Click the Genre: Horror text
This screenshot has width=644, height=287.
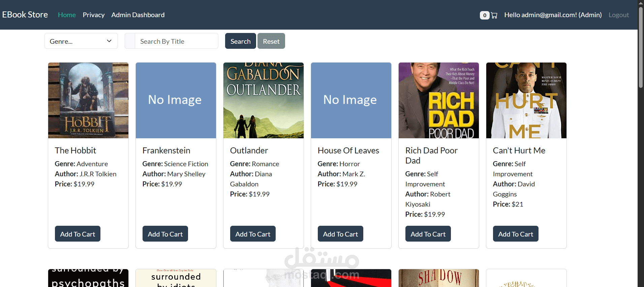[x=339, y=164]
